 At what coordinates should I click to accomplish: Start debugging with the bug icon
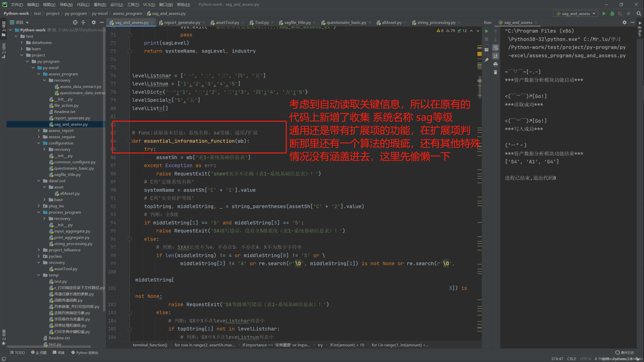pyautogui.click(x=612, y=14)
